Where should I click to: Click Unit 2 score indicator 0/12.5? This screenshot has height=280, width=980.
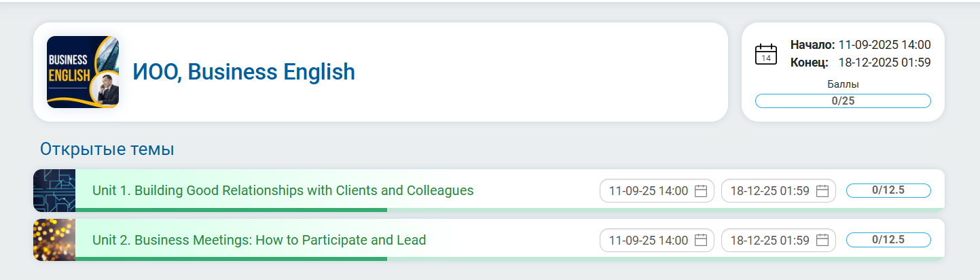pyautogui.click(x=888, y=239)
